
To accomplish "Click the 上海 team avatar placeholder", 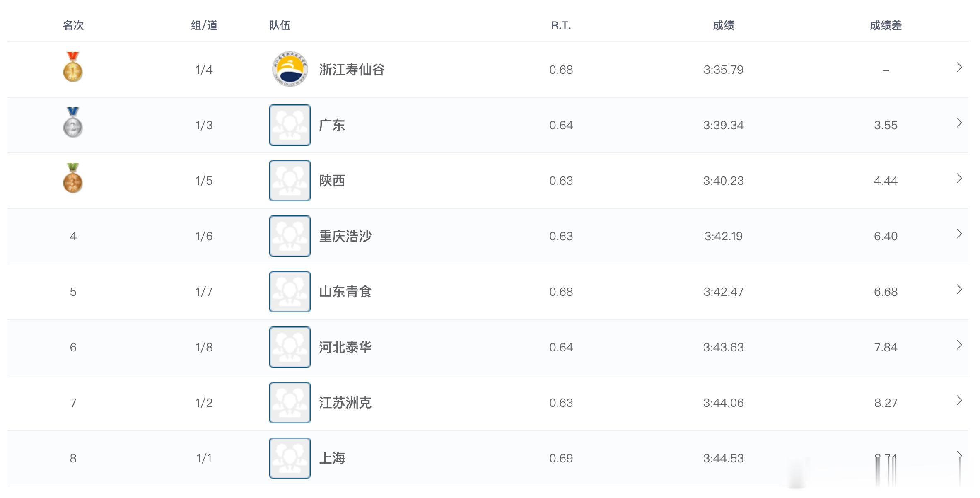I will tap(290, 458).
